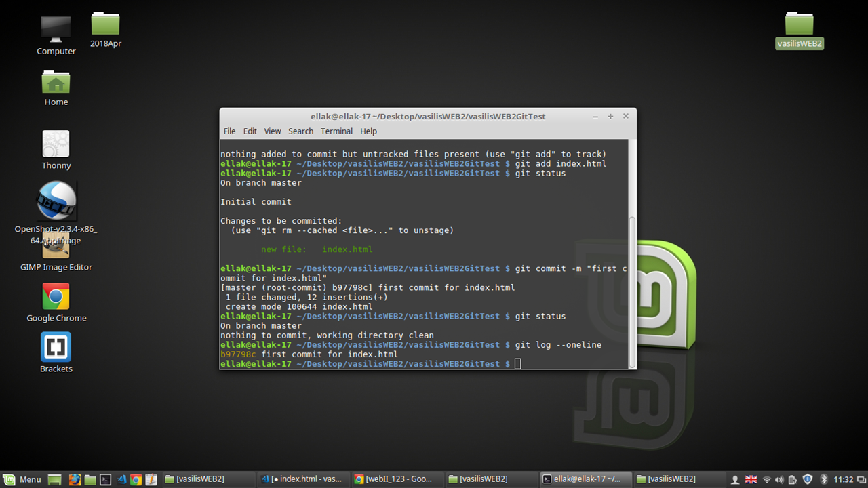Viewport: 868px width, 488px height.
Task: Launch Visual Studio Code from the panel launcher
Action: pyautogui.click(x=121, y=479)
